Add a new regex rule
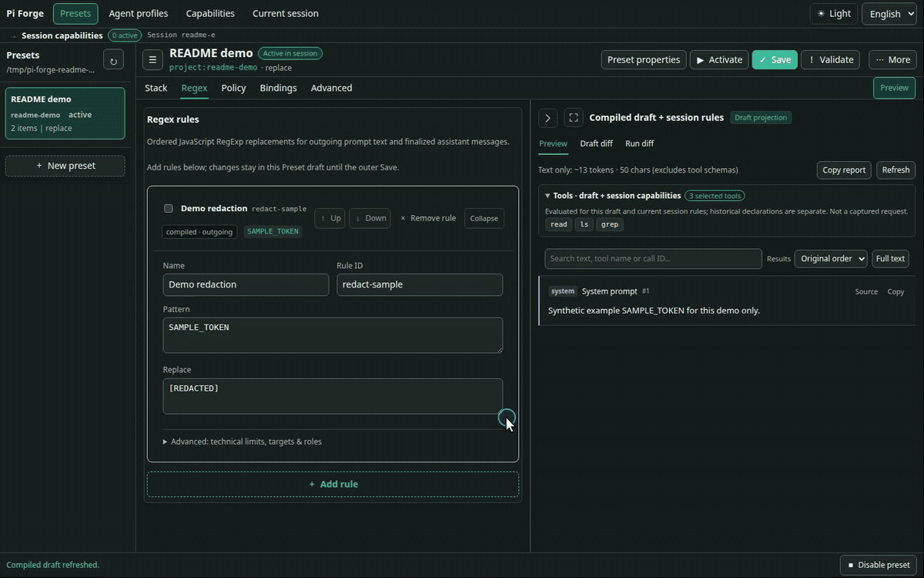924x578 pixels. point(333,484)
